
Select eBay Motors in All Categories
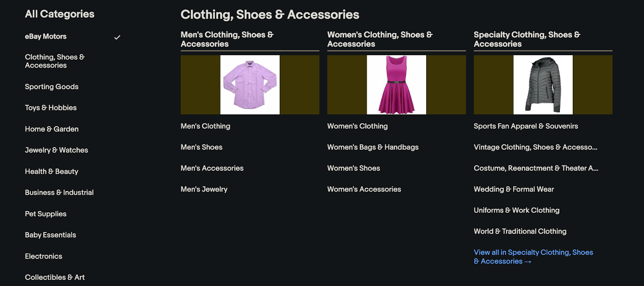coord(45,36)
